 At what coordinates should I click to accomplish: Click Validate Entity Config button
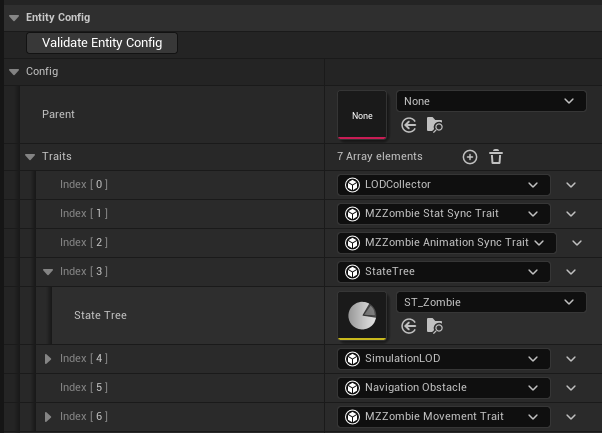(x=102, y=43)
